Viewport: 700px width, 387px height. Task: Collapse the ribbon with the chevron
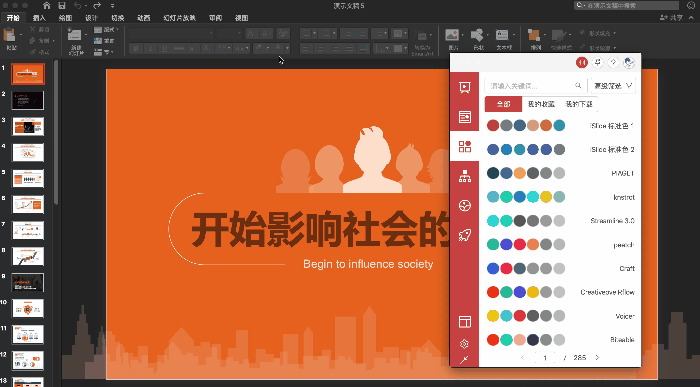pos(692,18)
